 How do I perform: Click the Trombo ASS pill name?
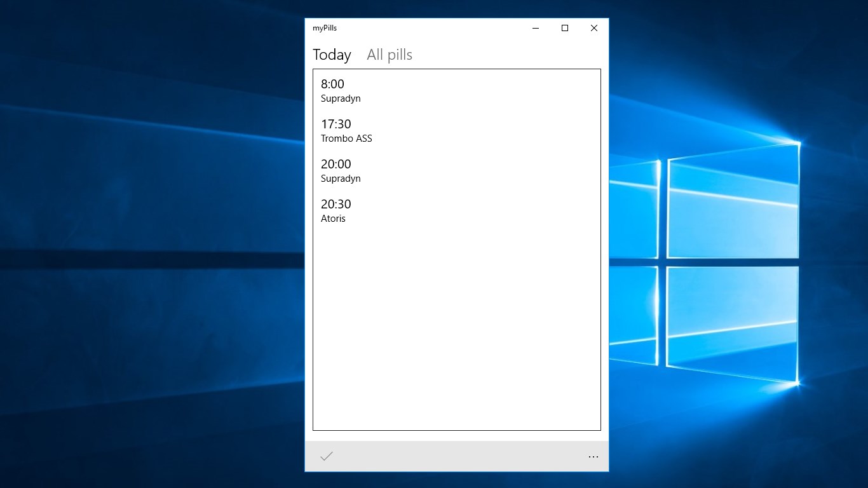pyautogui.click(x=346, y=139)
